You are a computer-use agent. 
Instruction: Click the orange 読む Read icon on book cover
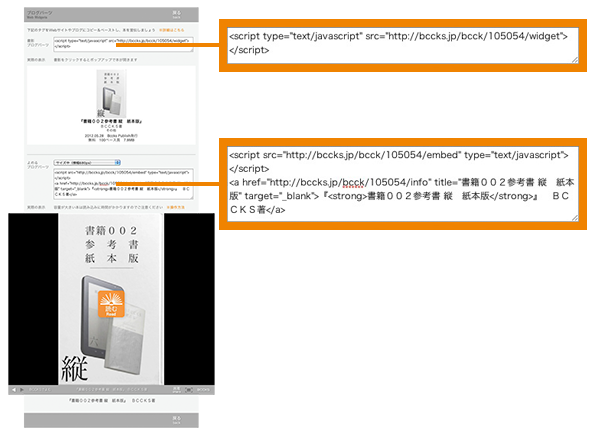pyautogui.click(x=111, y=303)
